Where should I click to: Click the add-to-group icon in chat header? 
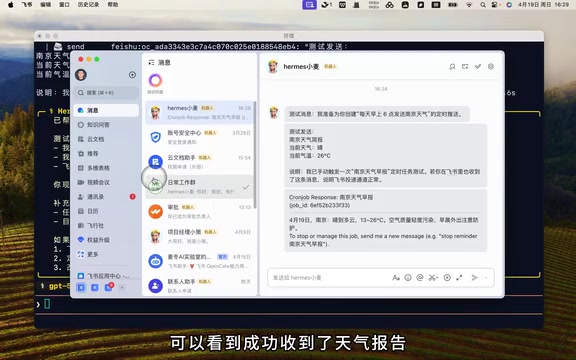(465, 66)
